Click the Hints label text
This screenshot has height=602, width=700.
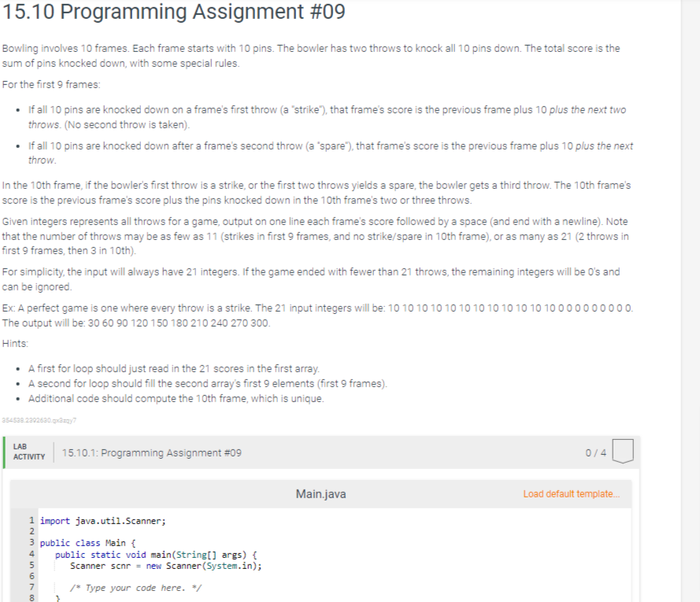tap(13, 342)
